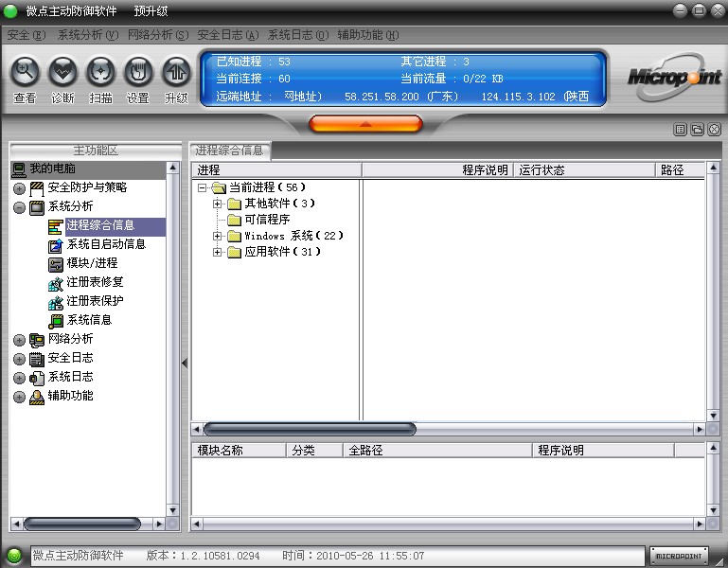
Task: Click the 系统分析 folder icon
Action: (37, 207)
